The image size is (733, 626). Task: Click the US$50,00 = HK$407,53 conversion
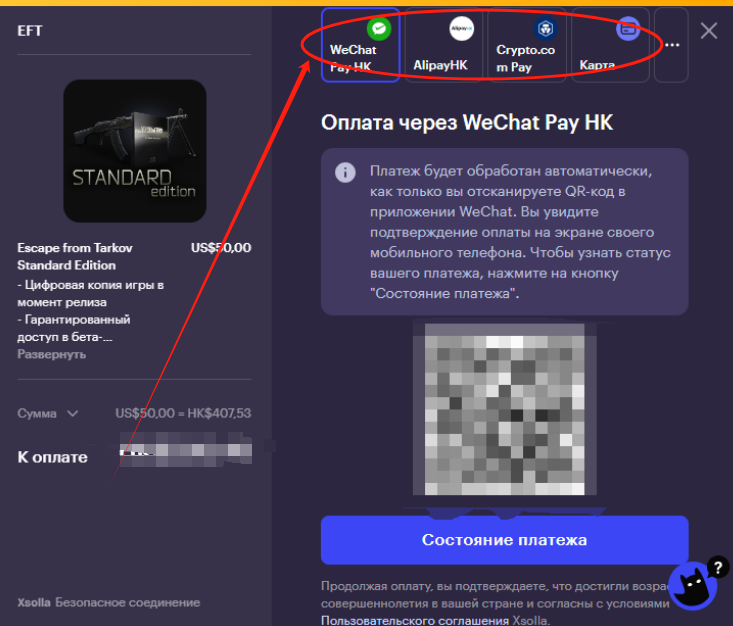(x=183, y=413)
